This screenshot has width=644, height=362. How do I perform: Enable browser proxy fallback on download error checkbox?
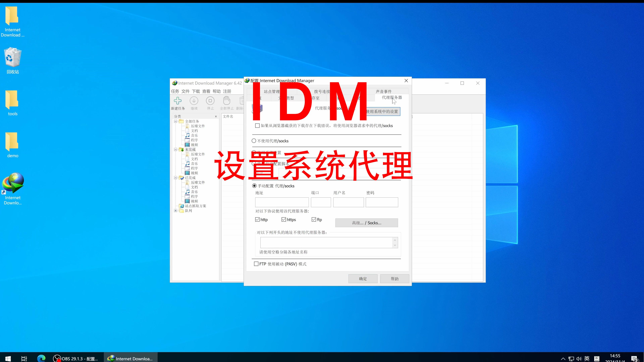pos(257,126)
